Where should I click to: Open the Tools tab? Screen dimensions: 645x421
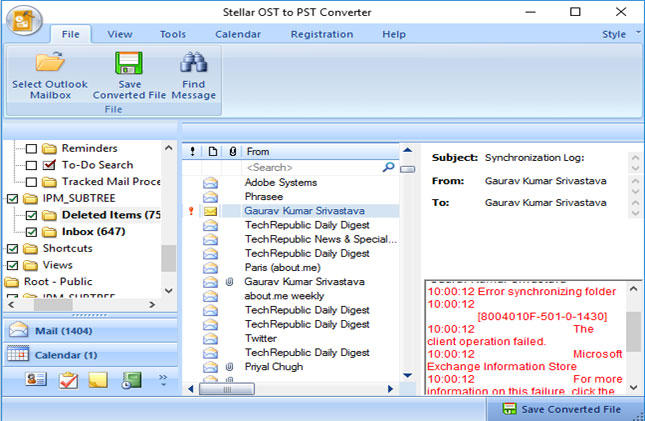click(173, 34)
